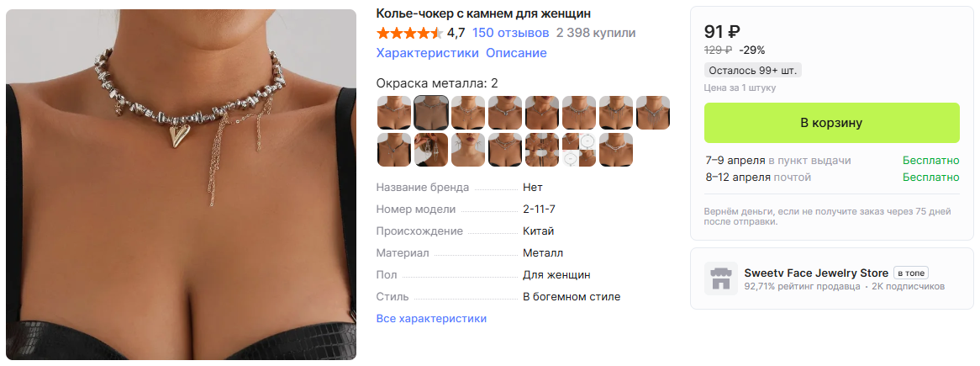Screen dimensions: 980x366
Task: Click the в топе seller badge
Action: [x=910, y=273]
